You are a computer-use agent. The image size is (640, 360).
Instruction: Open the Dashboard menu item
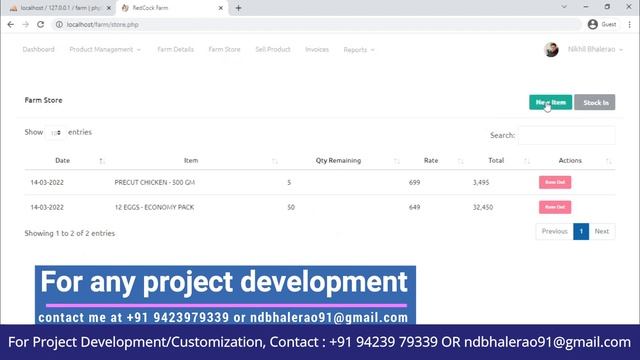pyautogui.click(x=38, y=49)
